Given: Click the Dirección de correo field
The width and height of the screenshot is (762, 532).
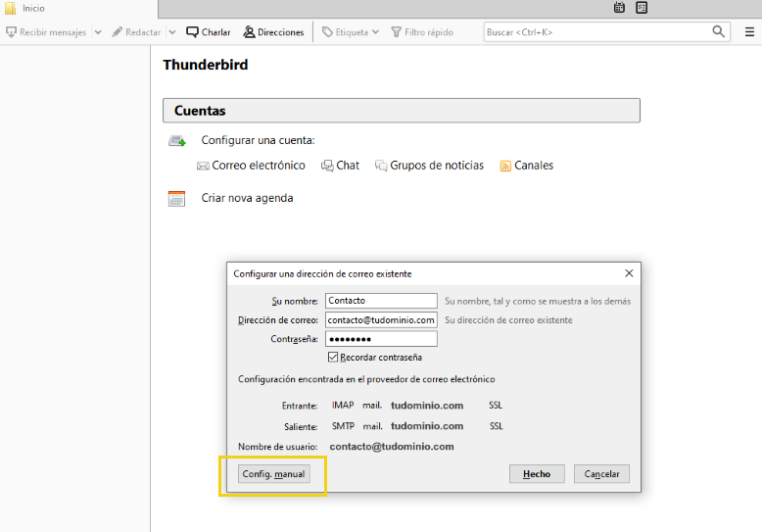Looking at the screenshot, I should [381, 320].
